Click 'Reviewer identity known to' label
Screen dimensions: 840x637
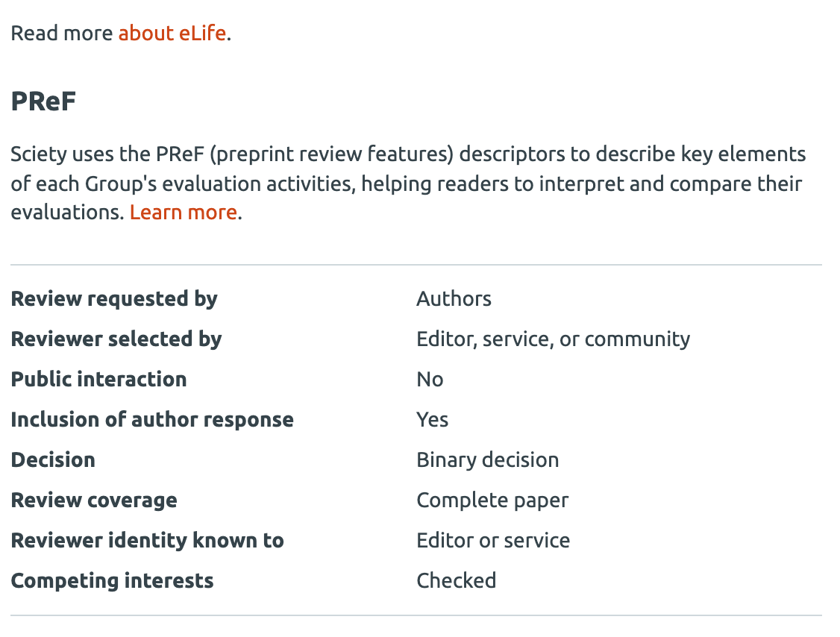147,541
